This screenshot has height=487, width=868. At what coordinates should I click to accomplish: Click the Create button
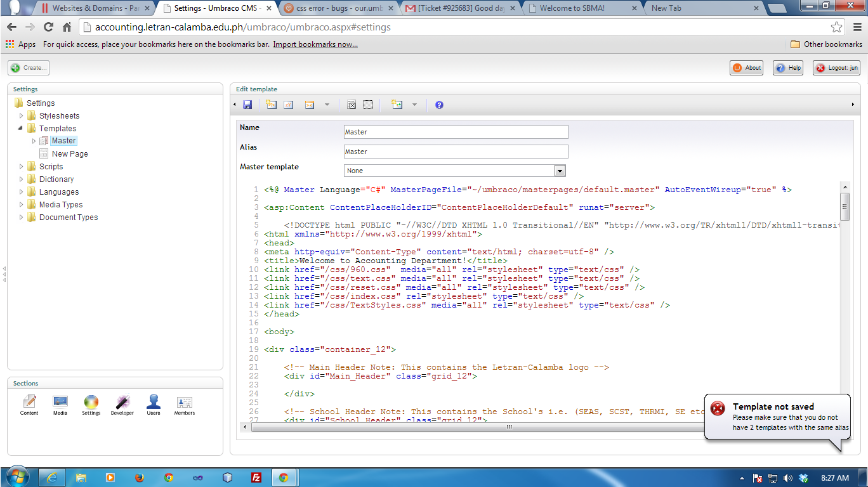point(29,68)
